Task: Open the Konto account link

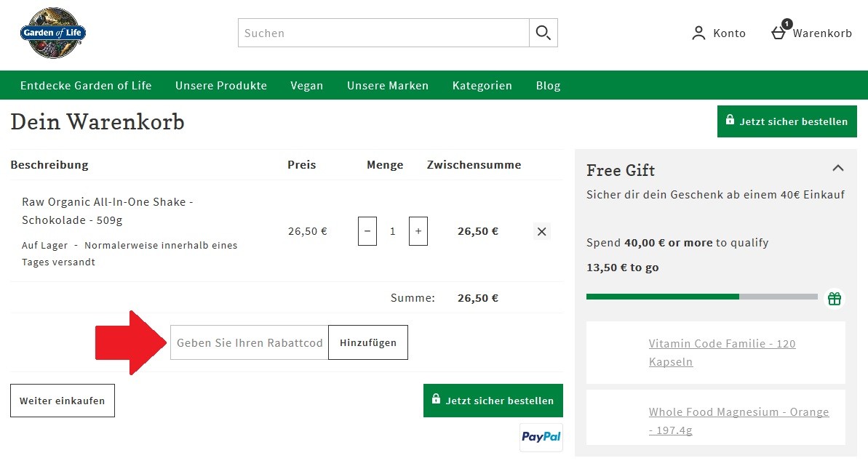Action: click(x=719, y=33)
